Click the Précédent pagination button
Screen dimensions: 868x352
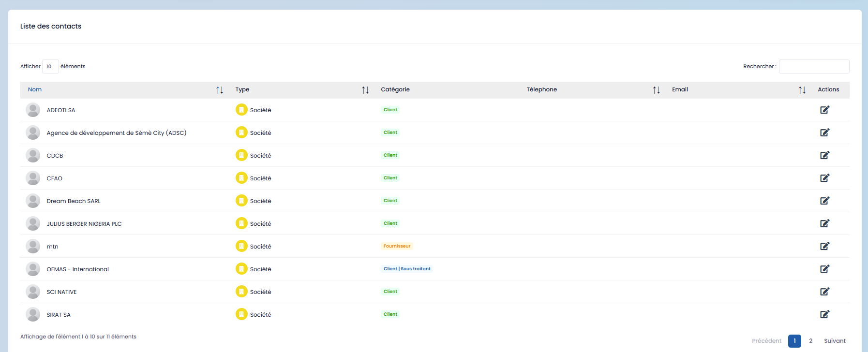tap(766, 341)
